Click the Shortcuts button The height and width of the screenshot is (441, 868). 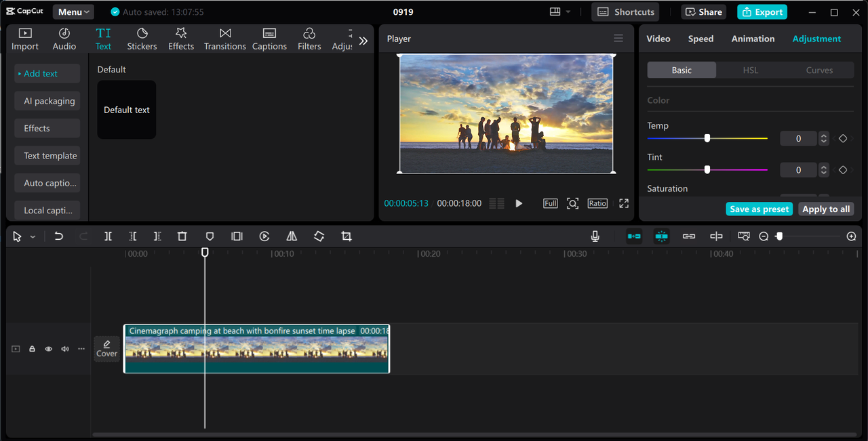(625, 12)
